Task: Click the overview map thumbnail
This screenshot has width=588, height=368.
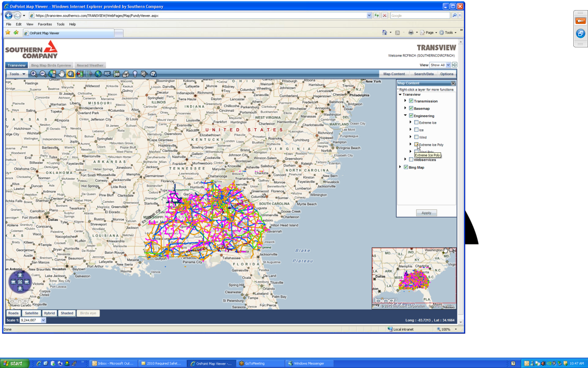Action: coord(414,278)
